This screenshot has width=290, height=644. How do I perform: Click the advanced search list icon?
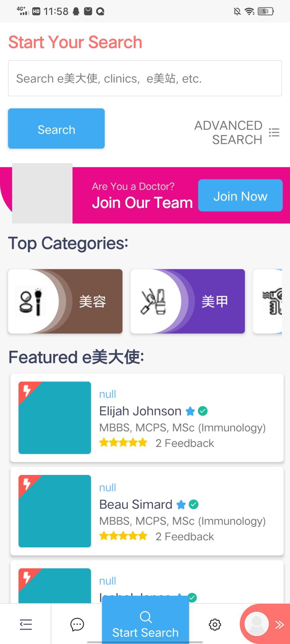(x=274, y=132)
